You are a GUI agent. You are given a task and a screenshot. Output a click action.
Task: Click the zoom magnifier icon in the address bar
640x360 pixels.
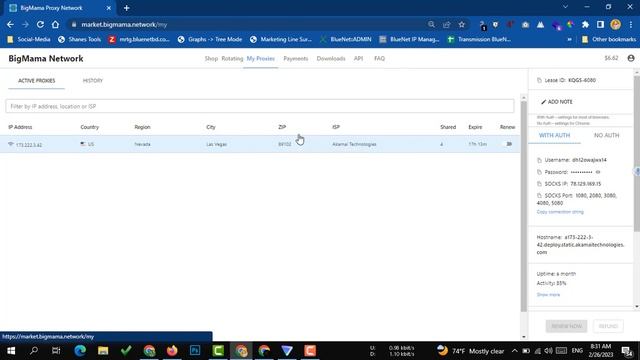(x=431, y=24)
